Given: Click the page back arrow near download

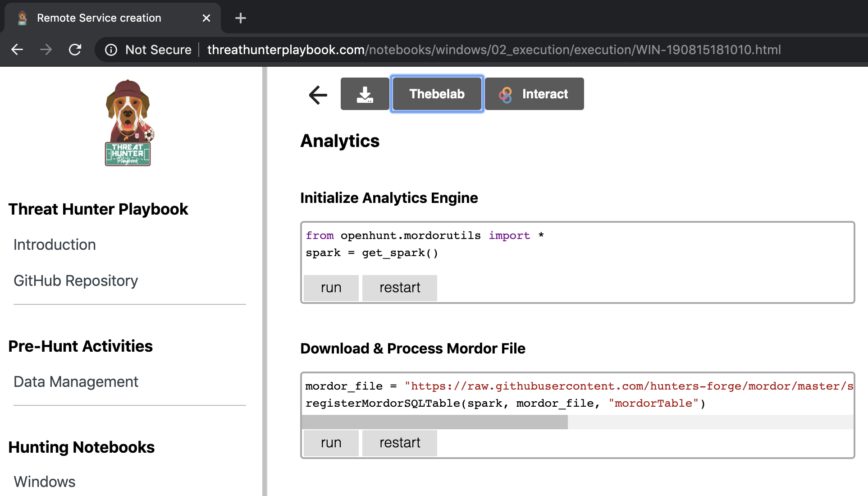Looking at the screenshot, I should click(x=318, y=95).
